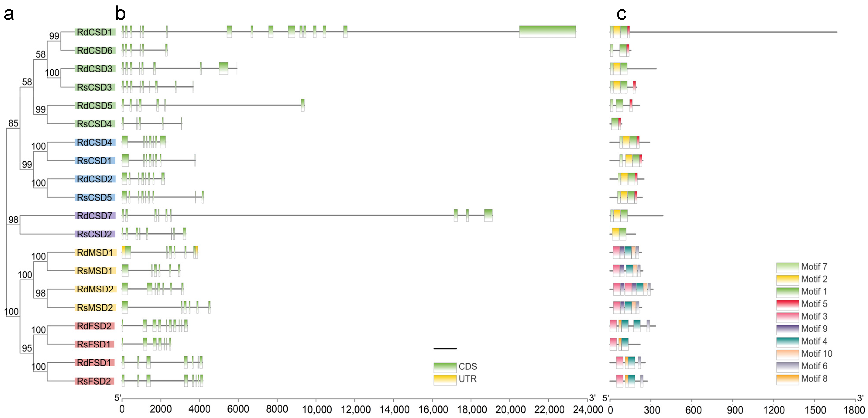Click the red RdFSD2 label

point(95,326)
